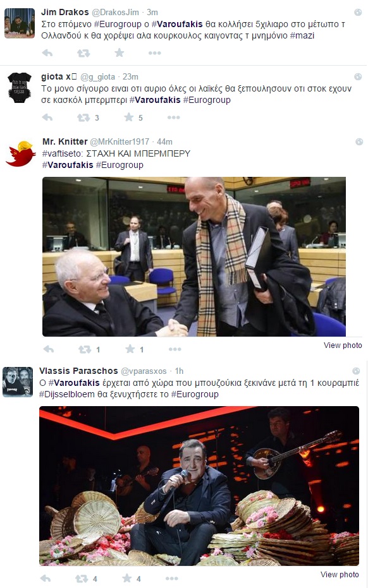Open @MrKnitter1917 profile handle

pyautogui.click(x=120, y=141)
